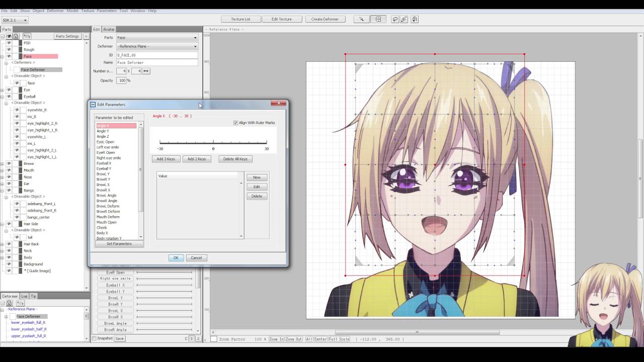This screenshot has height=362, width=644.
Task: Click the Angle X key slider track
Action: click(x=213, y=142)
